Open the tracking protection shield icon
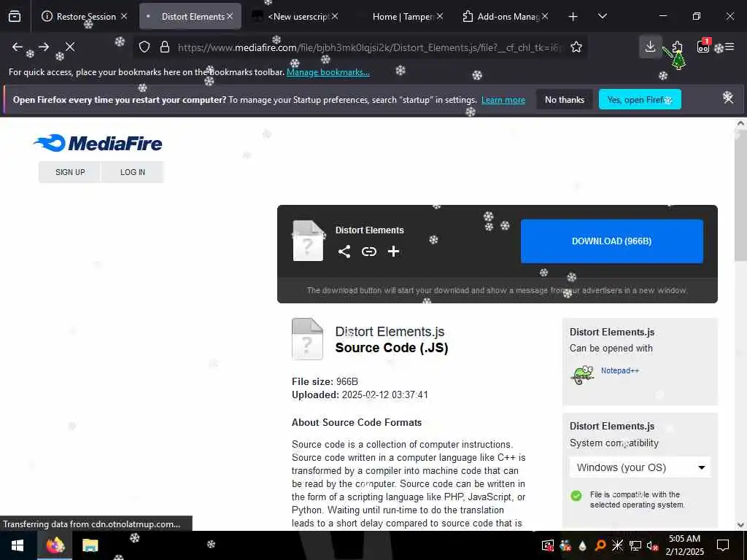The image size is (747, 560). click(144, 47)
